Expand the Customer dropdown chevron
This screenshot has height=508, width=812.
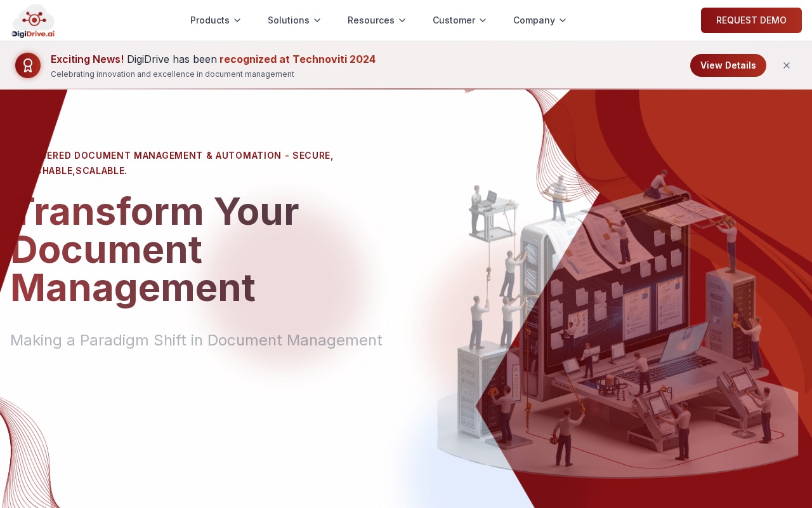pos(483,20)
